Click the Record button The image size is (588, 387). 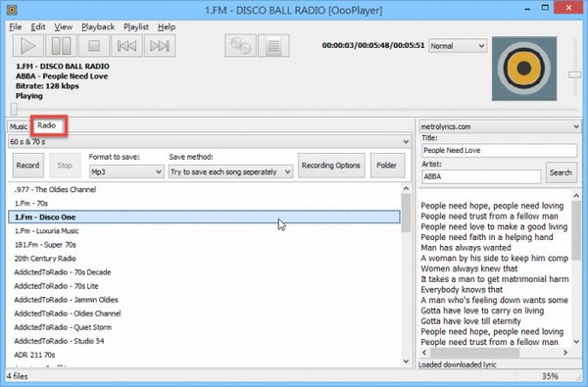click(28, 166)
